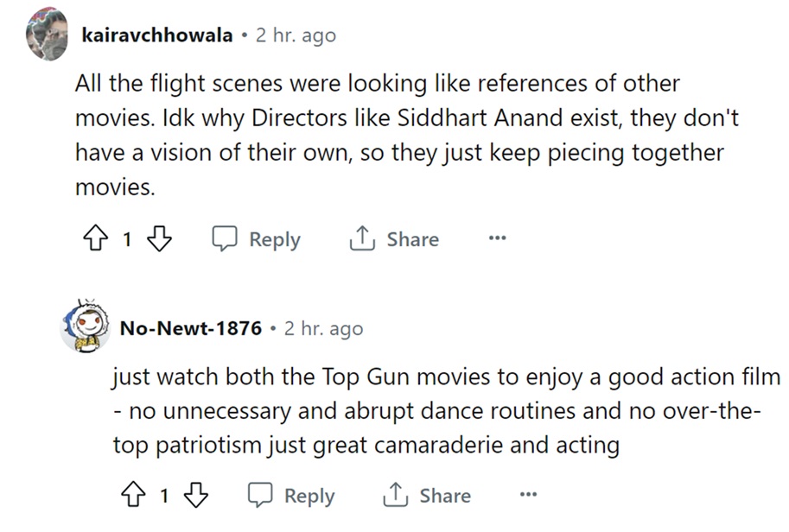
Task: Share kairavchhowala's comment
Action: point(394,239)
